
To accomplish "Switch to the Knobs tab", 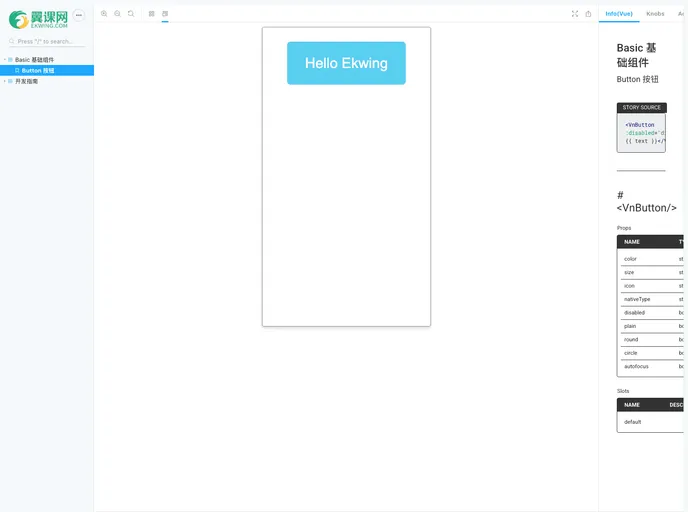I will [x=655, y=14].
